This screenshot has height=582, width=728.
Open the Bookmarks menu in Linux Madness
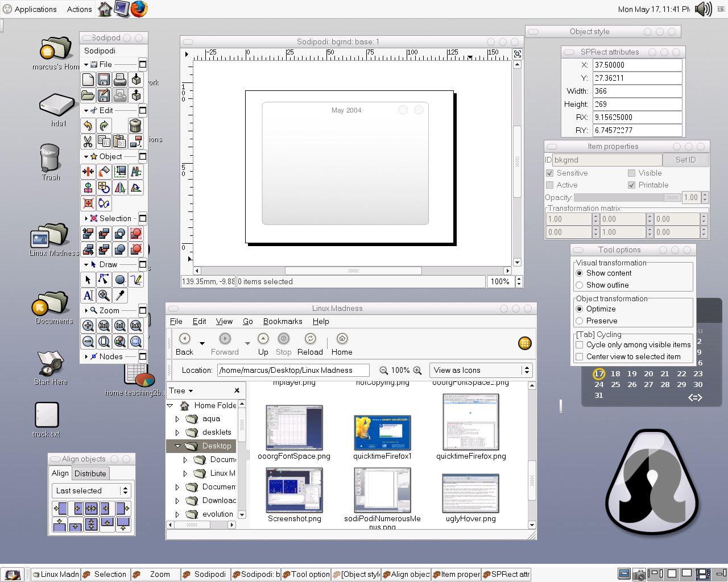coord(283,322)
